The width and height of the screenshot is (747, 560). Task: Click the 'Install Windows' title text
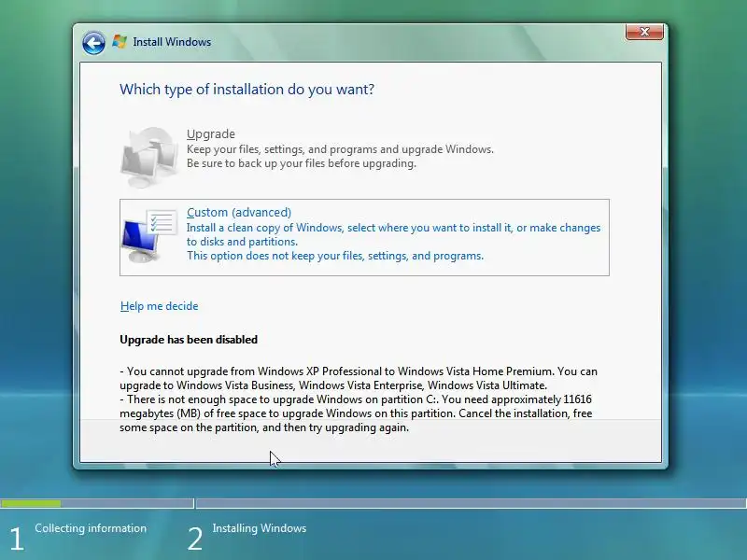click(x=172, y=42)
